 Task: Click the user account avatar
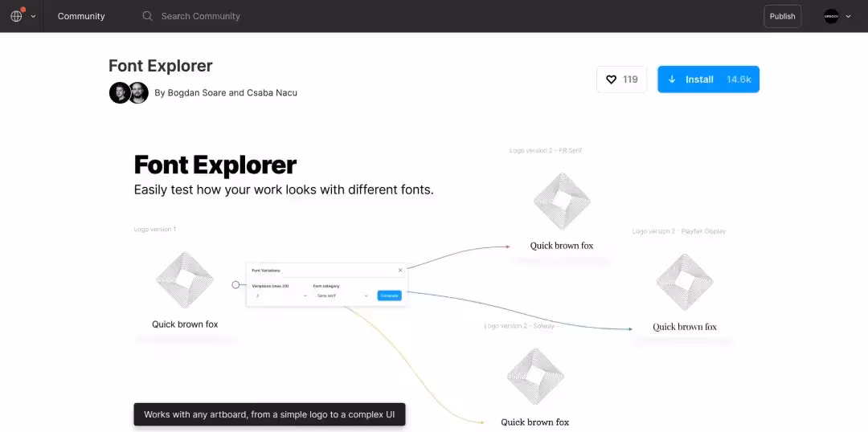[x=831, y=16]
